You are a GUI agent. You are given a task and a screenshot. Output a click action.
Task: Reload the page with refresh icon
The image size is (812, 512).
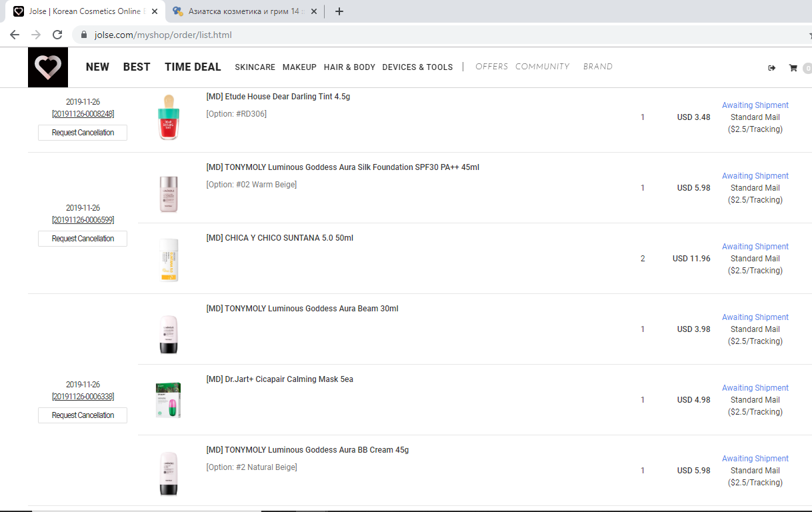57,35
